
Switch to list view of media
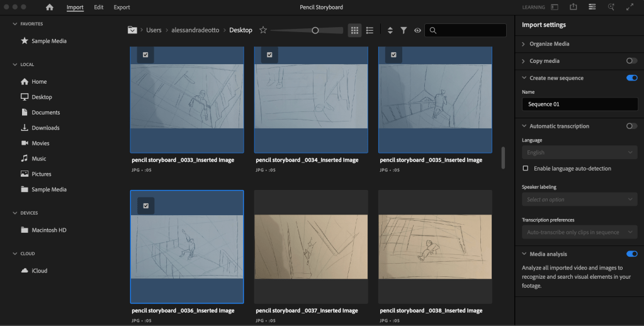click(x=370, y=30)
